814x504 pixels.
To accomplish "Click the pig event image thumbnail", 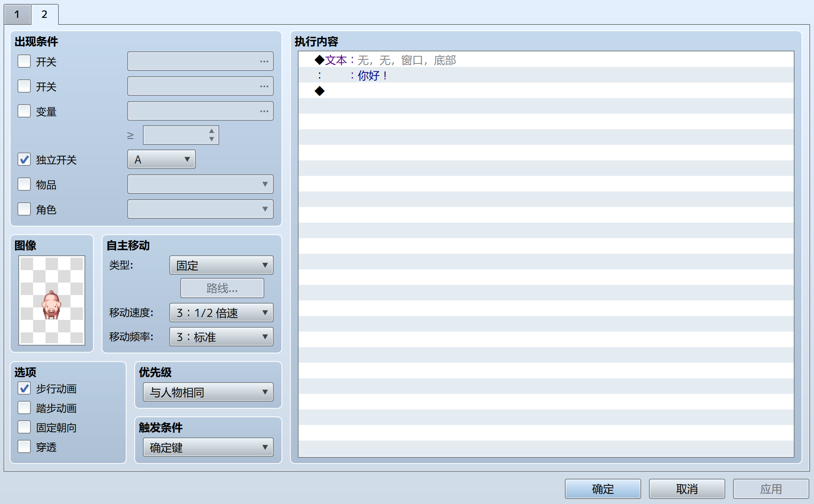I will pos(52,300).
